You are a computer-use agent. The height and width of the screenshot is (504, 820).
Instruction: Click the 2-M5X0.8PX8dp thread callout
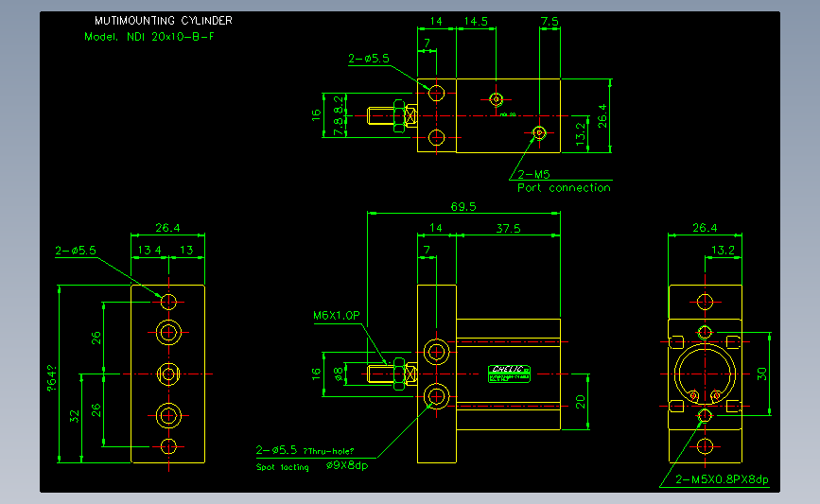click(x=722, y=479)
